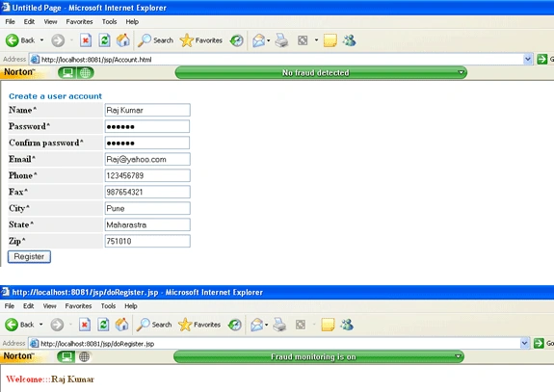
Task: Open address dropdown in Account.html window
Action: click(x=527, y=59)
